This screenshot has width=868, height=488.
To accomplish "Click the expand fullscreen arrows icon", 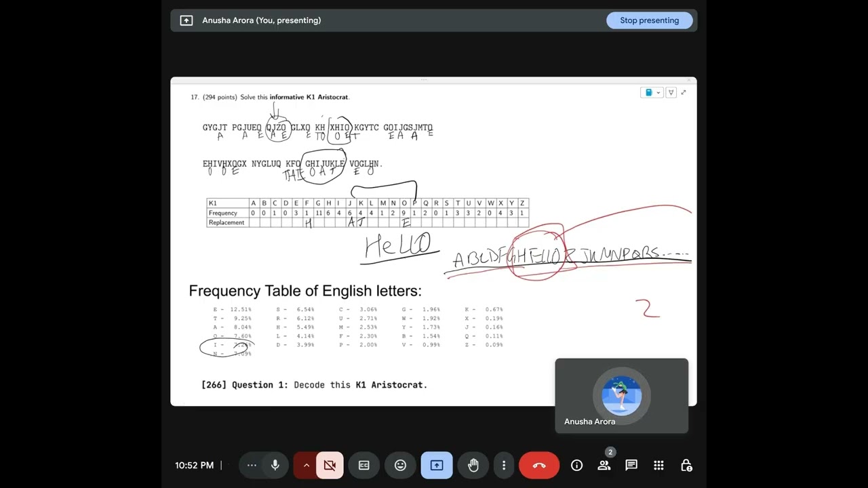I will [x=684, y=93].
